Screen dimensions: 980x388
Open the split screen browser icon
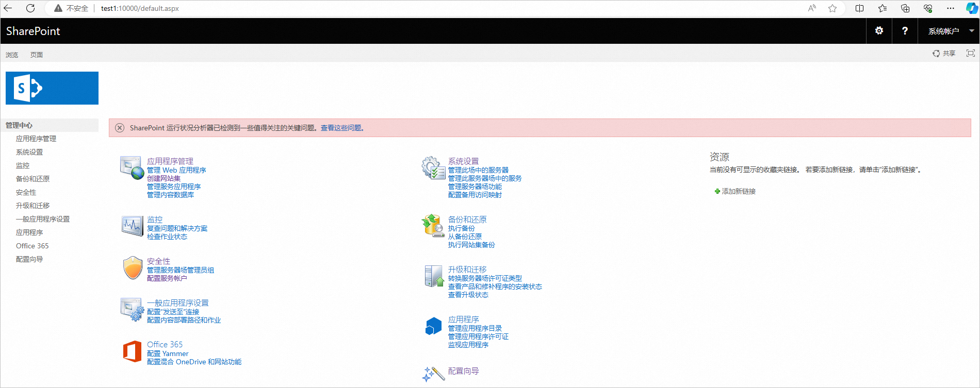[x=859, y=8]
